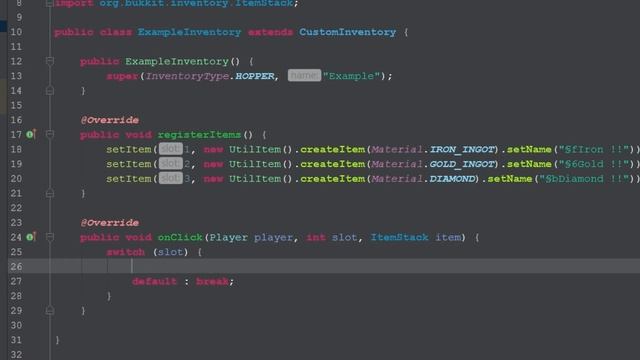Click the break keyword on line 27

tap(212, 281)
